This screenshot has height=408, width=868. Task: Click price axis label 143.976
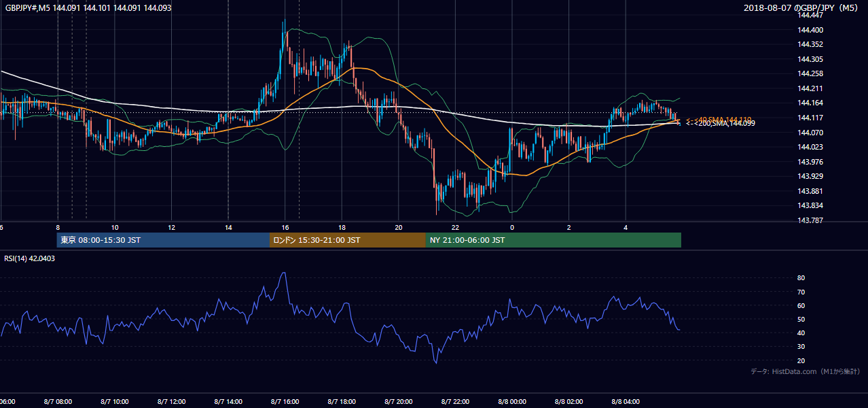(x=811, y=161)
